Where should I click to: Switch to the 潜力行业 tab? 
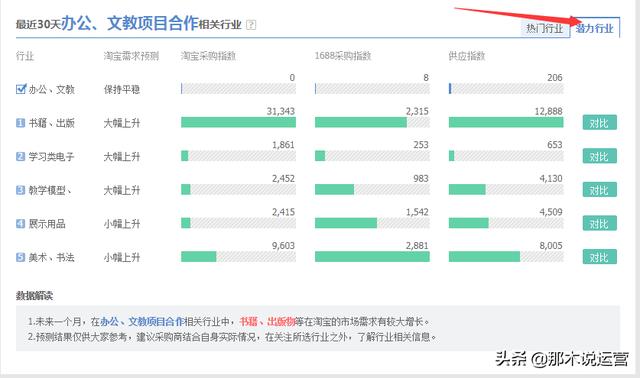(x=595, y=28)
